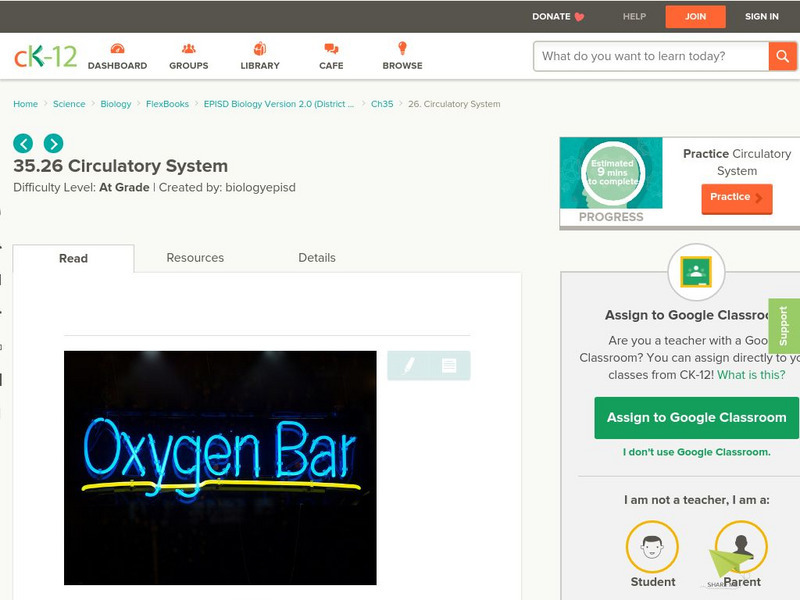
Task: Choose the Parent role
Action: coord(741,548)
